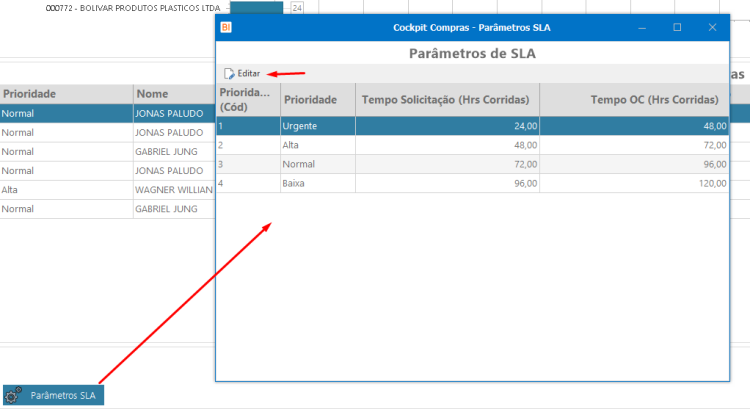Select the Alta priority cell in background grid
Viewport: 750px width, 409px height.
pos(66,190)
